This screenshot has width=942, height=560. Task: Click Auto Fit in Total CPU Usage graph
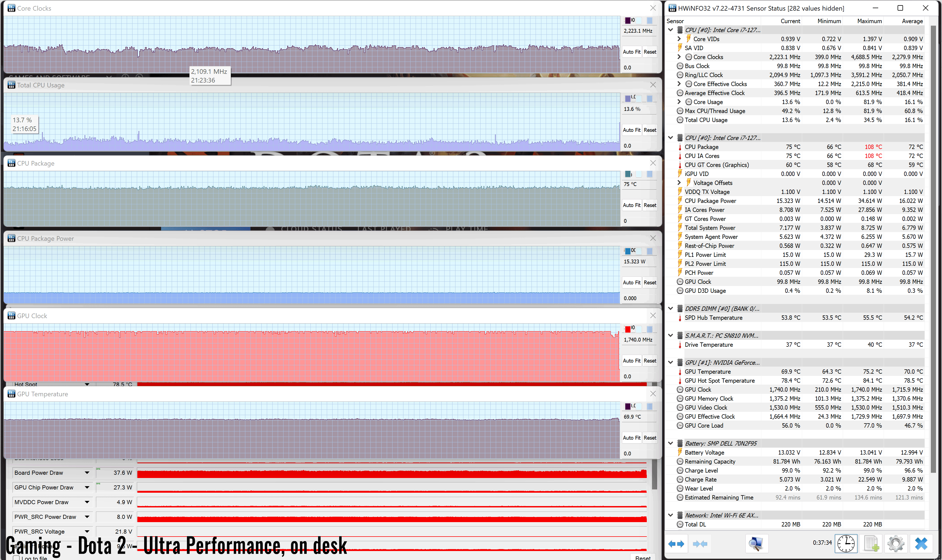pyautogui.click(x=631, y=130)
